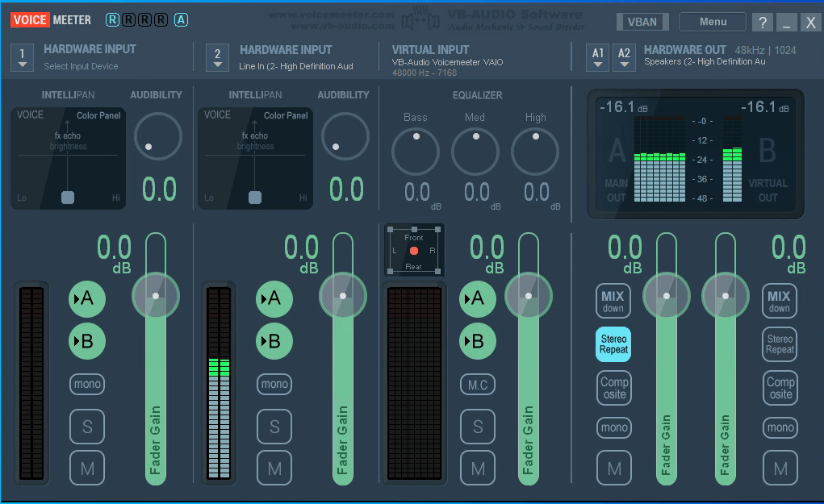Image resolution: width=824 pixels, height=504 pixels.
Task: Open the help question mark button
Action: point(763,22)
